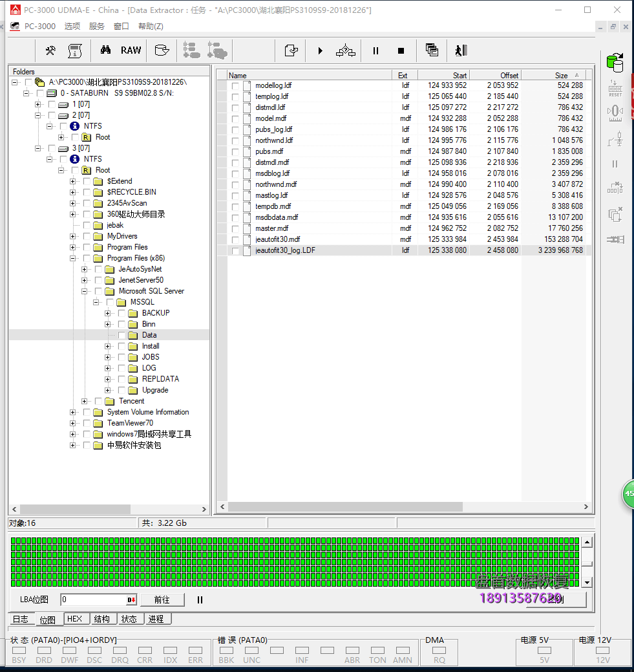634x672 pixels.
Task: Expand the BACKUP folder node
Action: pyautogui.click(x=107, y=313)
